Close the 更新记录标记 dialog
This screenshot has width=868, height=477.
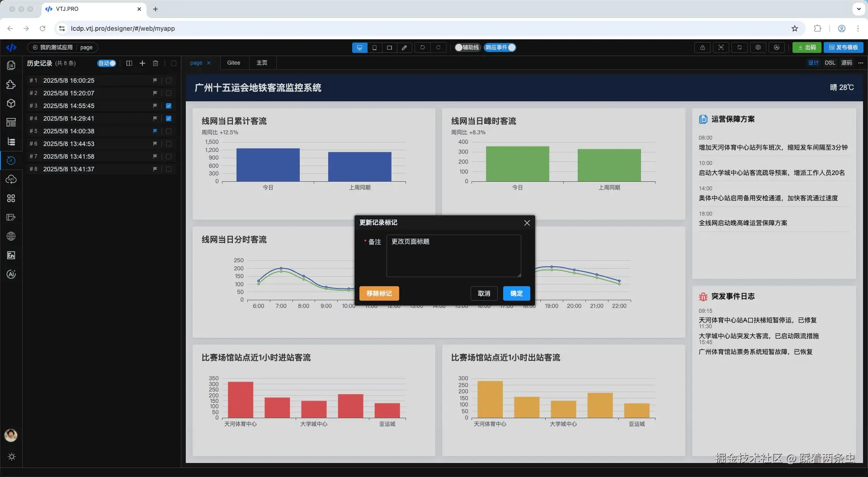tap(527, 223)
